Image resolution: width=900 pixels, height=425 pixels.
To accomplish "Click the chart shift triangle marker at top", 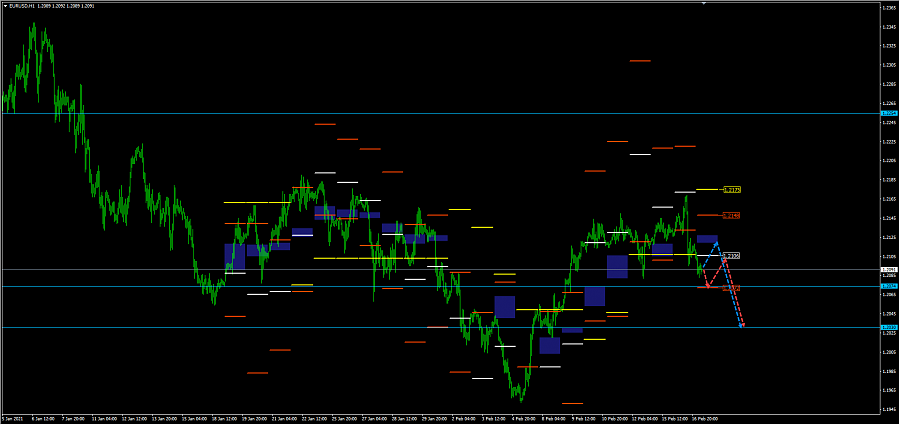I will 704,3.
